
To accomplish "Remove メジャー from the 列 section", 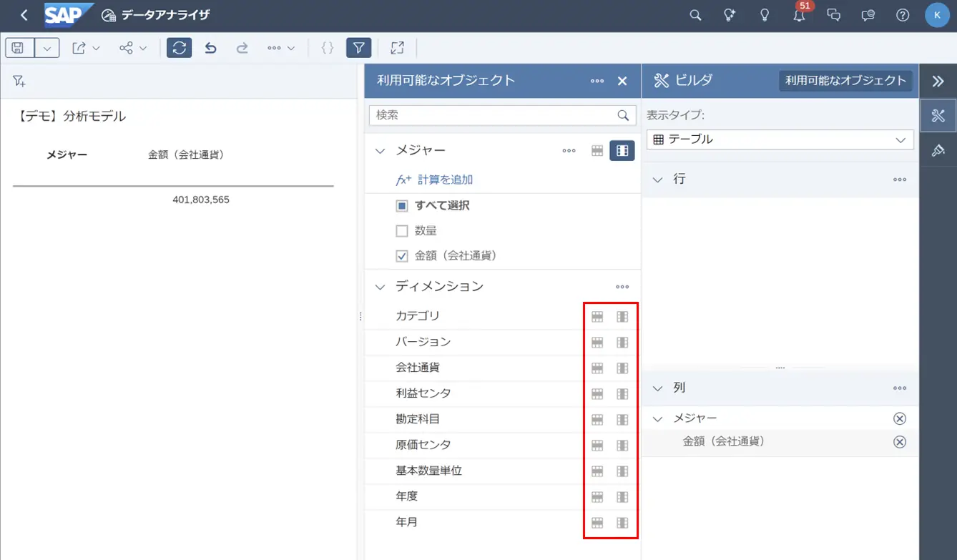I will (900, 418).
